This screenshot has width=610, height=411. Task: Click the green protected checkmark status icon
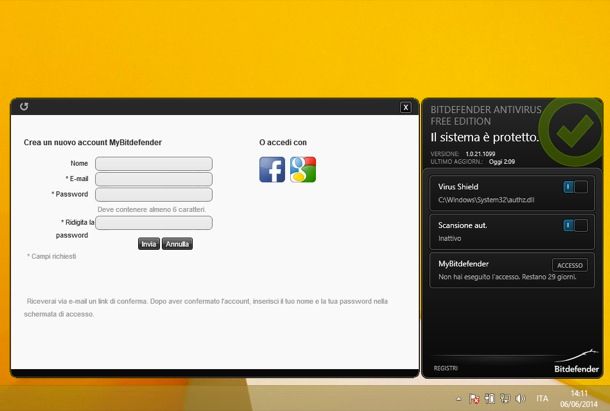572,130
